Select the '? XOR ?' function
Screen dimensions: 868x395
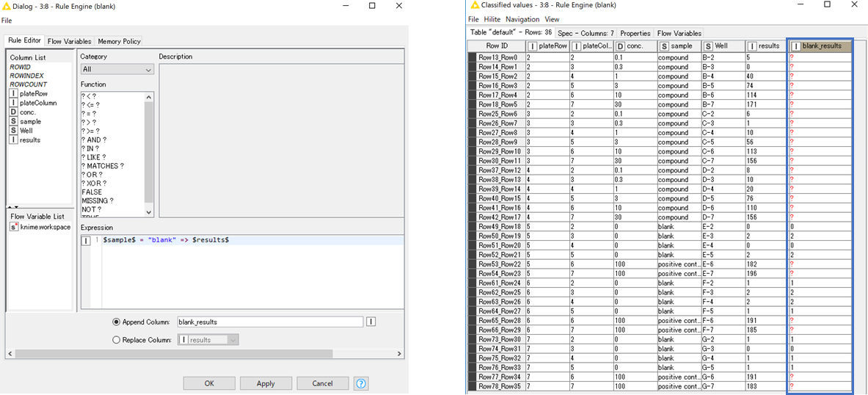[x=94, y=184]
